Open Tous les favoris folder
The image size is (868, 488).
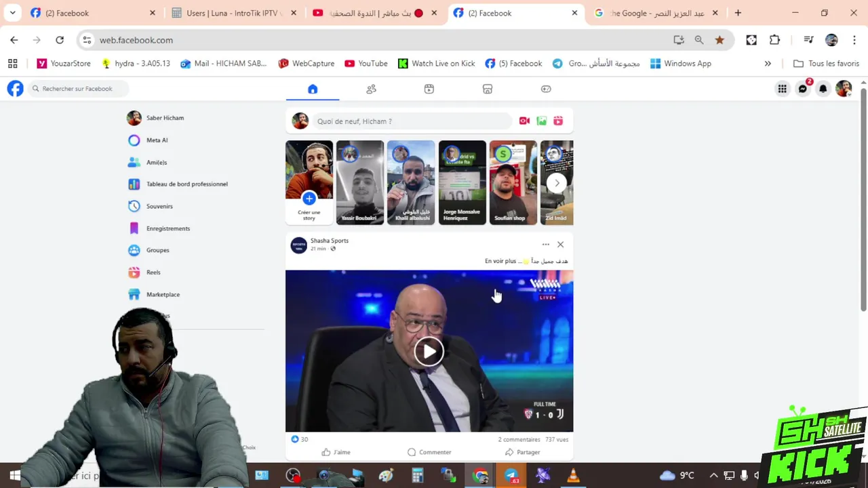826,64
